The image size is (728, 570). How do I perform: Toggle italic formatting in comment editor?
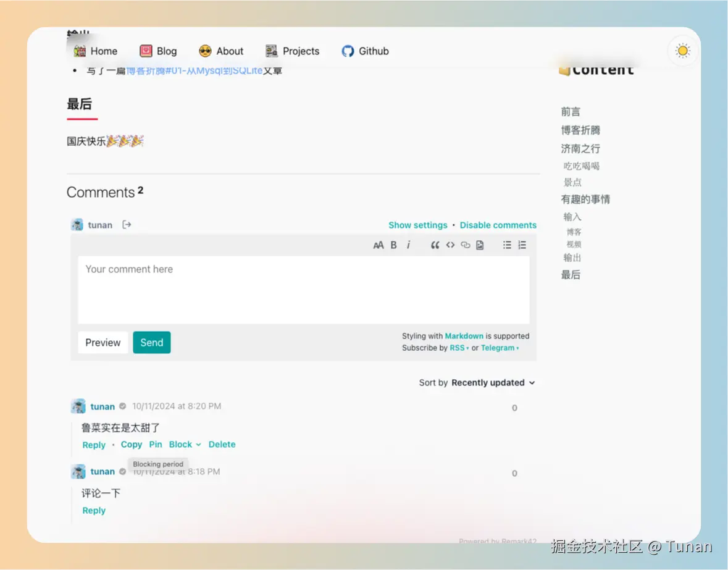tap(409, 245)
